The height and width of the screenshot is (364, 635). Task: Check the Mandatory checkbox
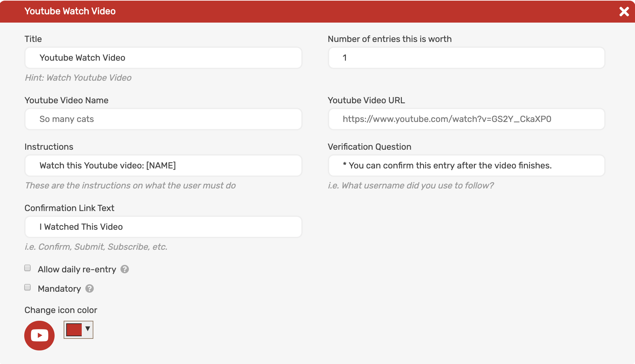point(27,287)
